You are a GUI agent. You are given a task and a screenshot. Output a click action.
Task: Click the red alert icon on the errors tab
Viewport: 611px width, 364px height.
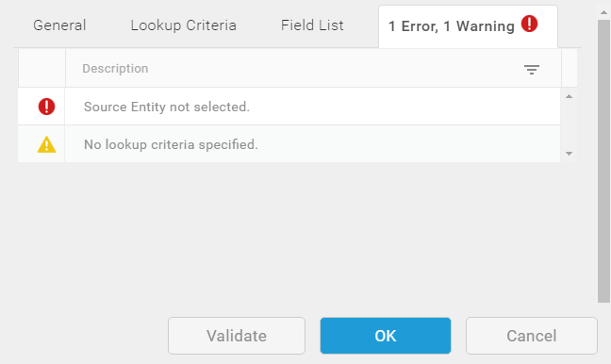[529, 24]
